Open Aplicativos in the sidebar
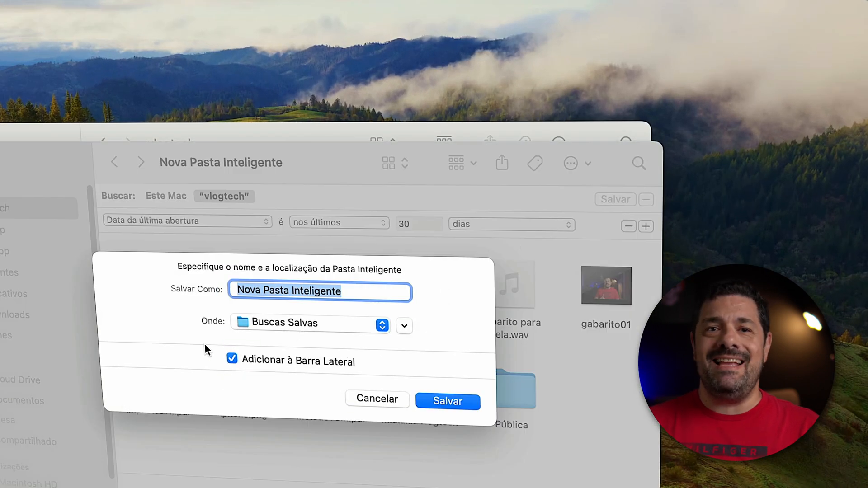The image size is (868, 488). (14, 294)
